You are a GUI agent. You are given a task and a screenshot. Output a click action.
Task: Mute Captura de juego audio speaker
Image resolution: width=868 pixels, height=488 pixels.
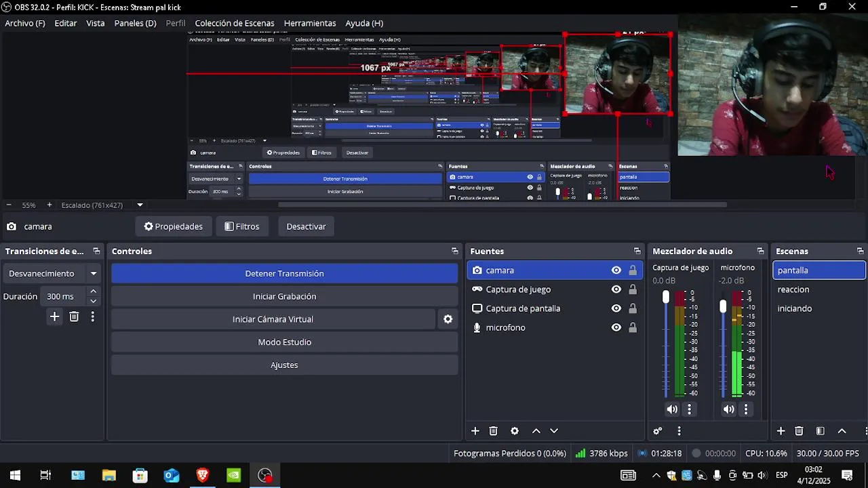tap(672, 409)
